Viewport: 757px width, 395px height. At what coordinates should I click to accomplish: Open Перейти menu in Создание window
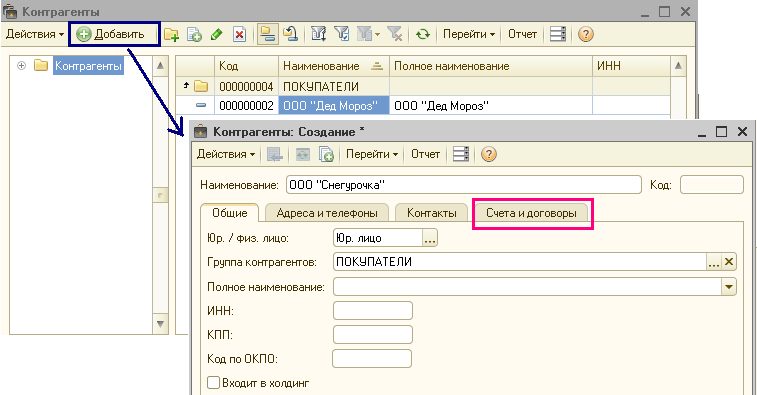(372, 155)
